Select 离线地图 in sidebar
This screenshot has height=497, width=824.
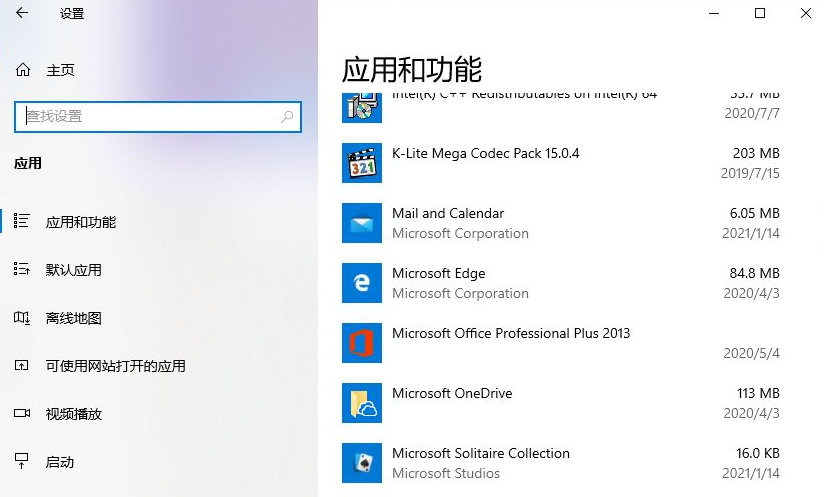coord(73,318)
